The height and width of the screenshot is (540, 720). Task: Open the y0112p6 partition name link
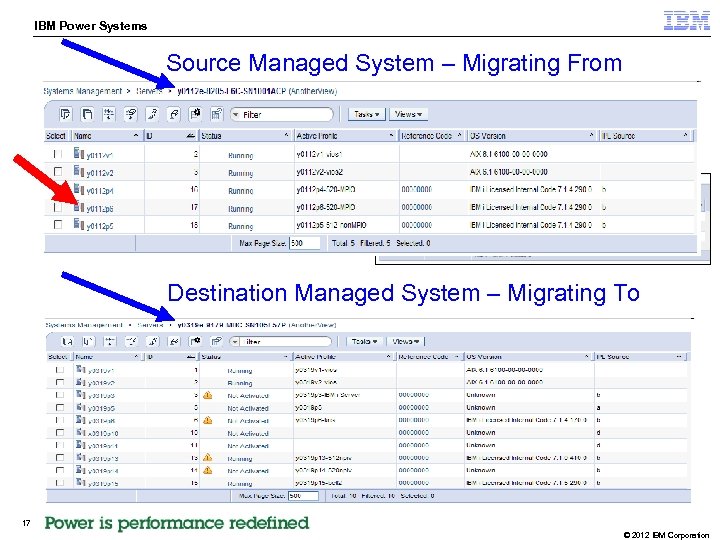tap(100, 209)
